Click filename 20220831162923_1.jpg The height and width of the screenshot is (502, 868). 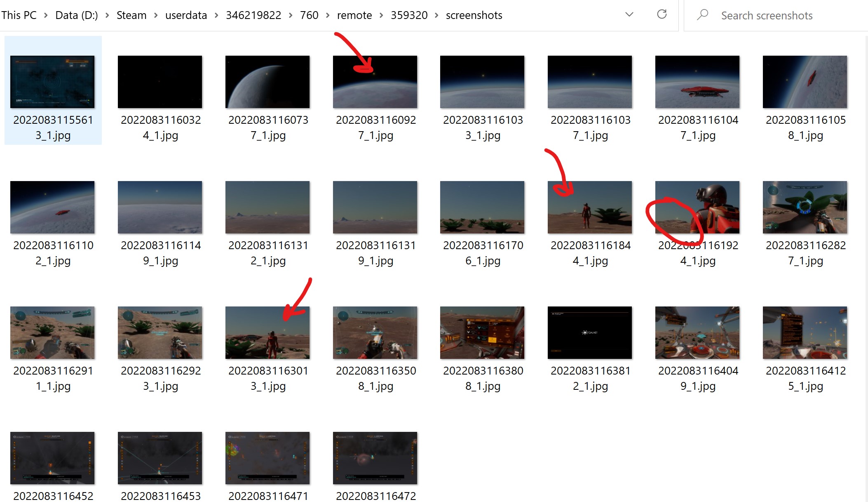tap(161, 378)
